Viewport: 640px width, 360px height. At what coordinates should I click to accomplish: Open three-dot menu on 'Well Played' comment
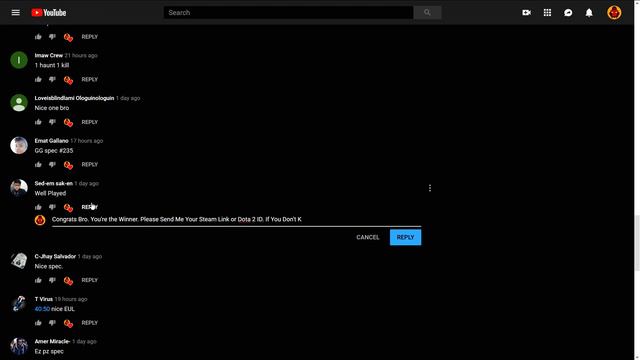click(x=430, y=188)
